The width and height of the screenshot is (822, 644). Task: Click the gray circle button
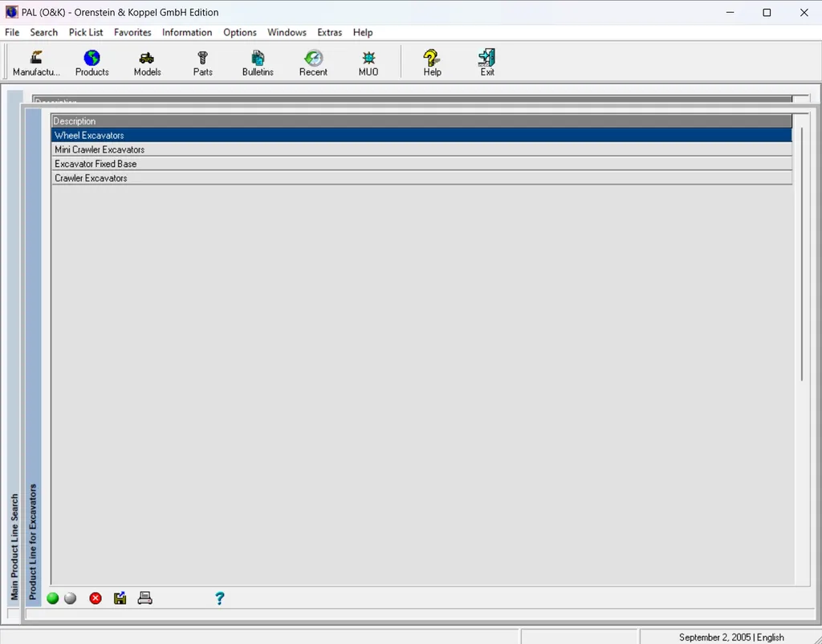(71, 598)
